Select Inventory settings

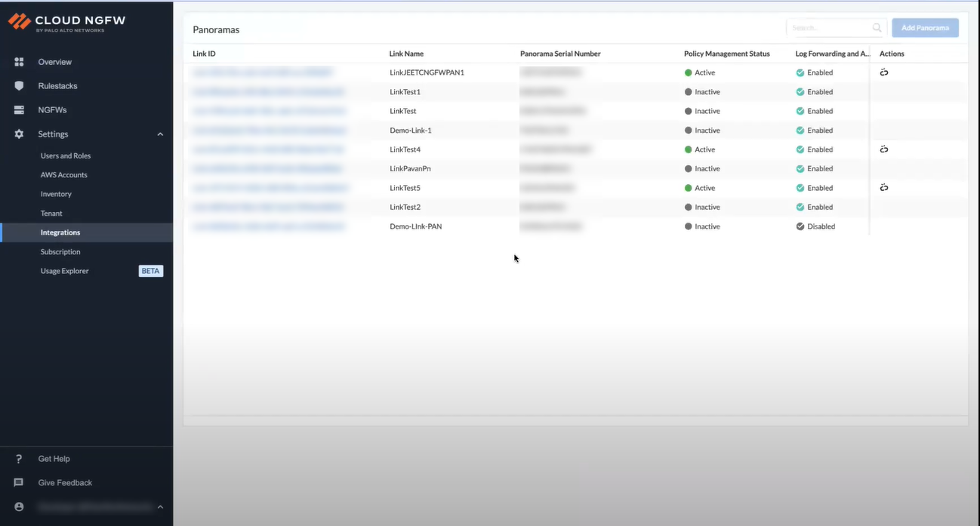pos(56,195)
